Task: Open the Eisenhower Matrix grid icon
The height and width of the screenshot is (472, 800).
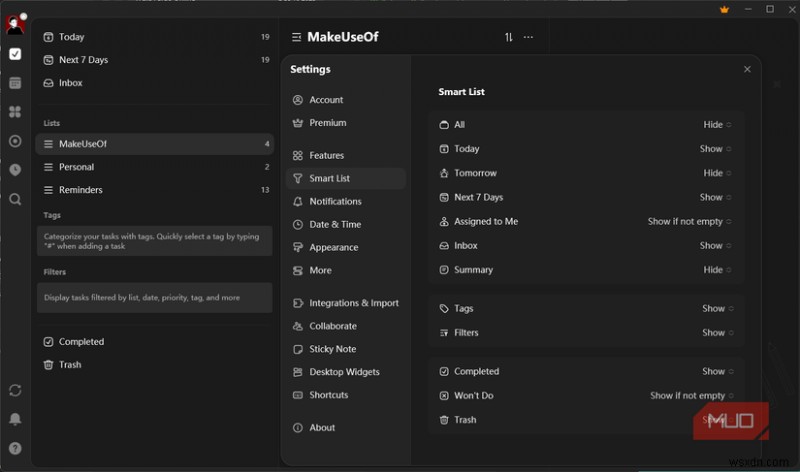Action: (15, 112)
